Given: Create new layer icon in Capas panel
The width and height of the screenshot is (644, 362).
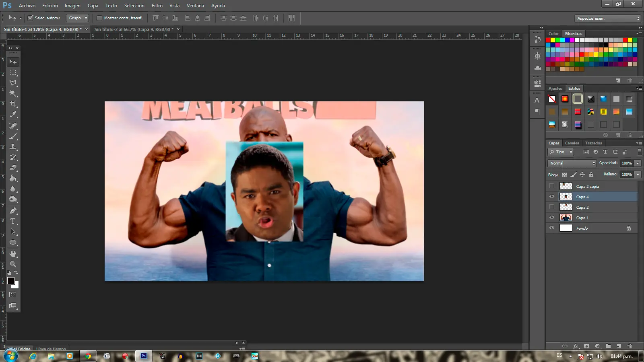Looking at the screenshot, I should click(619, 346).
